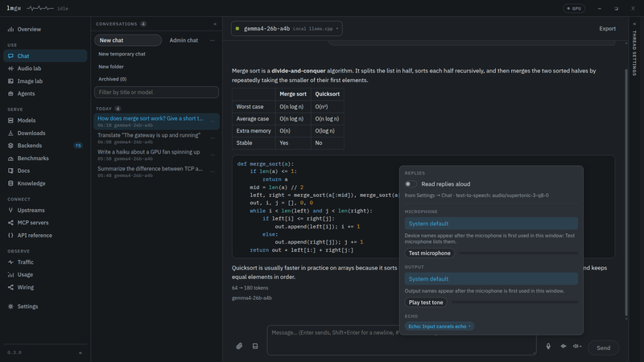
Task: Open the haiku GPU fan conversation
Action: (152, 154)
